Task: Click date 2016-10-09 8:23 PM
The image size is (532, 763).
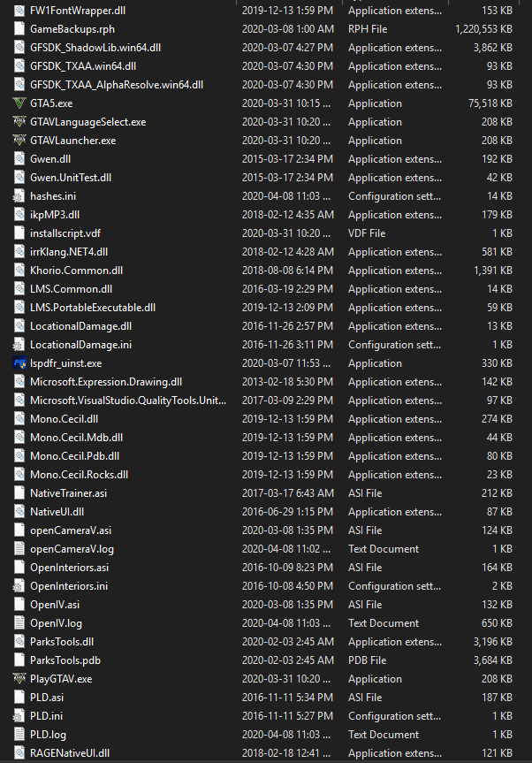Action: tap(287, 568)
